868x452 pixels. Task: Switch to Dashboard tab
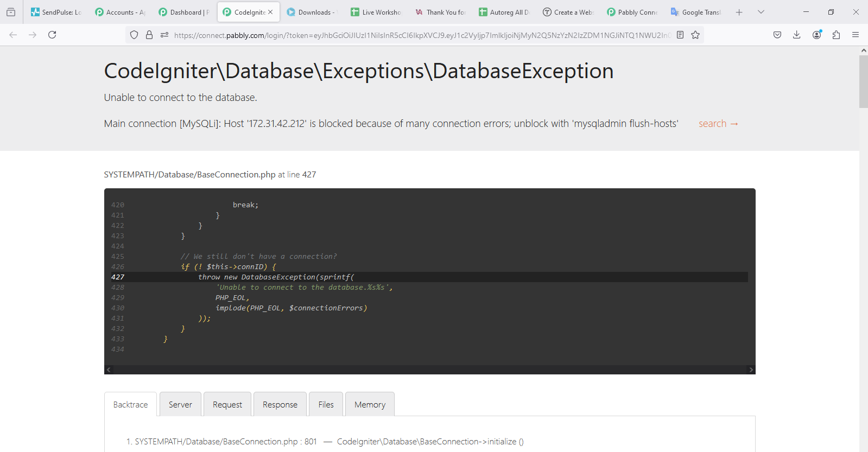(184, 12)
